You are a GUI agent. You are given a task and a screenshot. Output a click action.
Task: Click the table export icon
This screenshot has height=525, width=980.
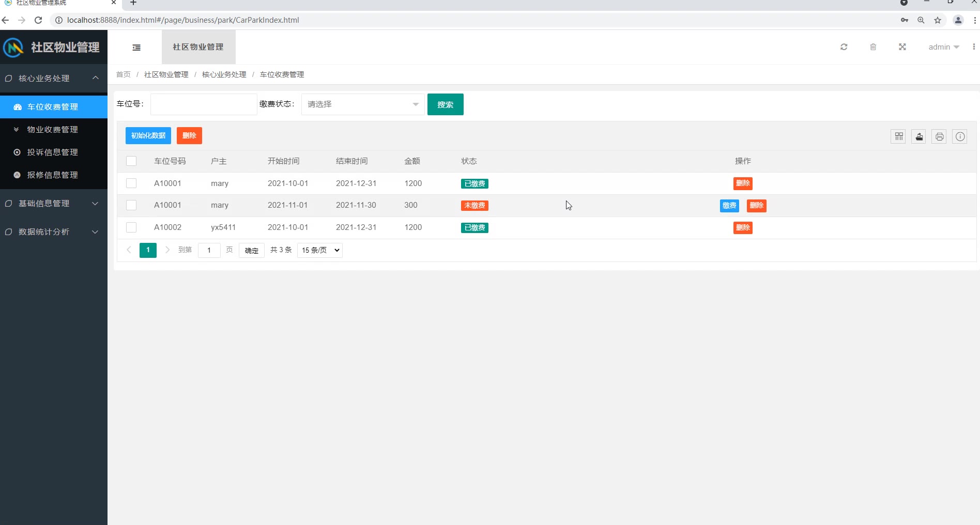(918, 136)
